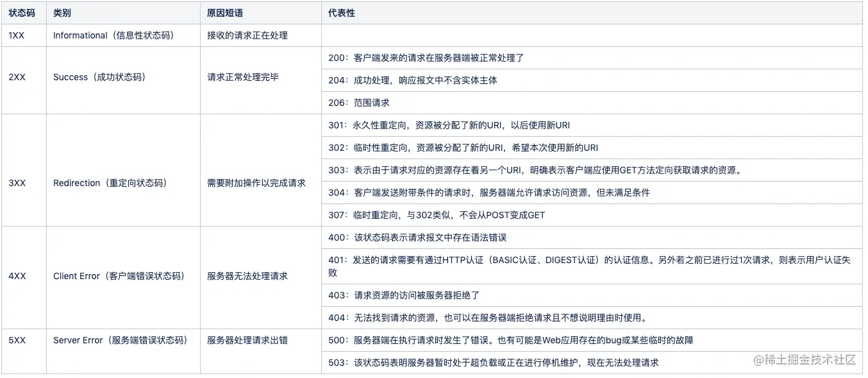Click the 服务器处理请求出错 phrase cell
This screenshot has height=378, width=868.
click(x=261, y=352)
